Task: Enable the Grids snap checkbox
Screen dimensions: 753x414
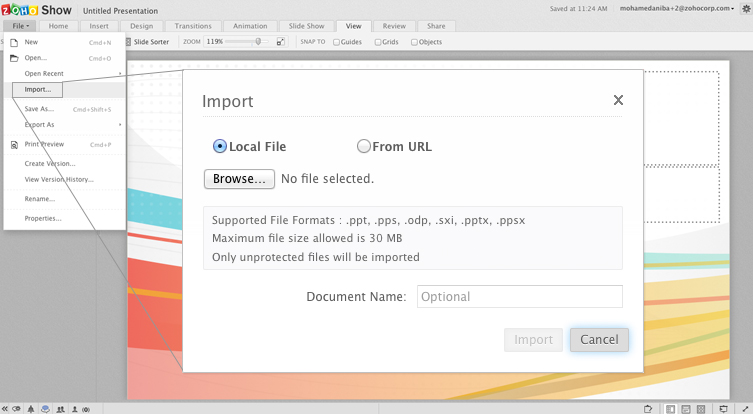Action: click(x=378, y=42)
